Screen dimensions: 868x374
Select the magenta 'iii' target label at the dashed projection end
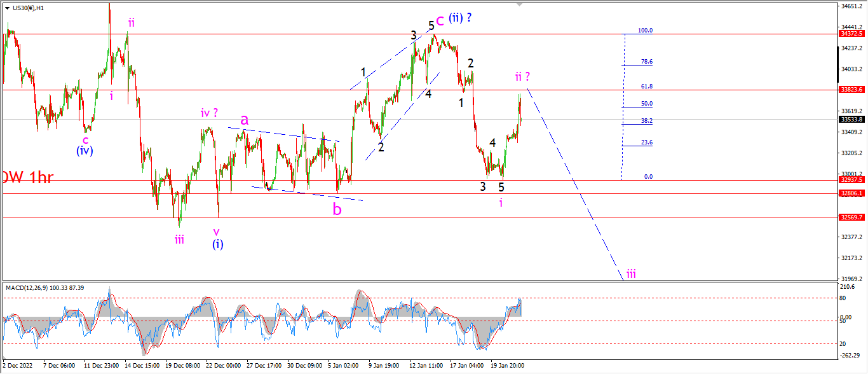(x=631, y=274)
